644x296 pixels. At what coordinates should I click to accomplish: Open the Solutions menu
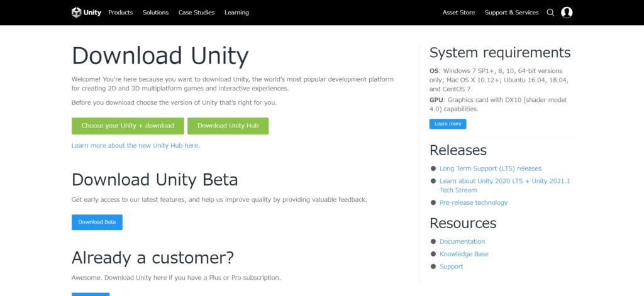tap(156, 13)
